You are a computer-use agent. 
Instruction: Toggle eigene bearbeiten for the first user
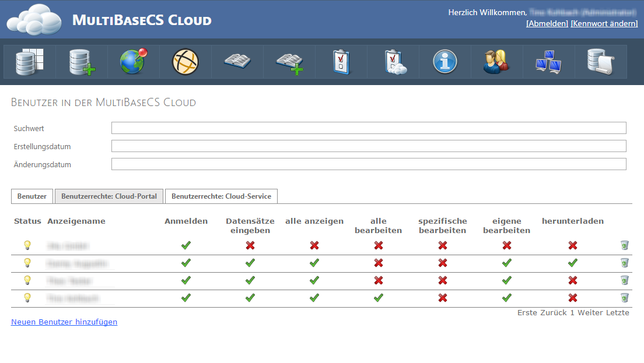507,245
